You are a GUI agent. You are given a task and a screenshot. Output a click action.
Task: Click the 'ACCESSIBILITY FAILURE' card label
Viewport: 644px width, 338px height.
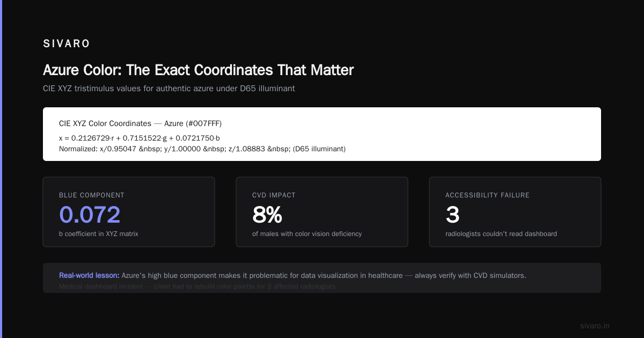pyautogui.click(x=487, y=195)
